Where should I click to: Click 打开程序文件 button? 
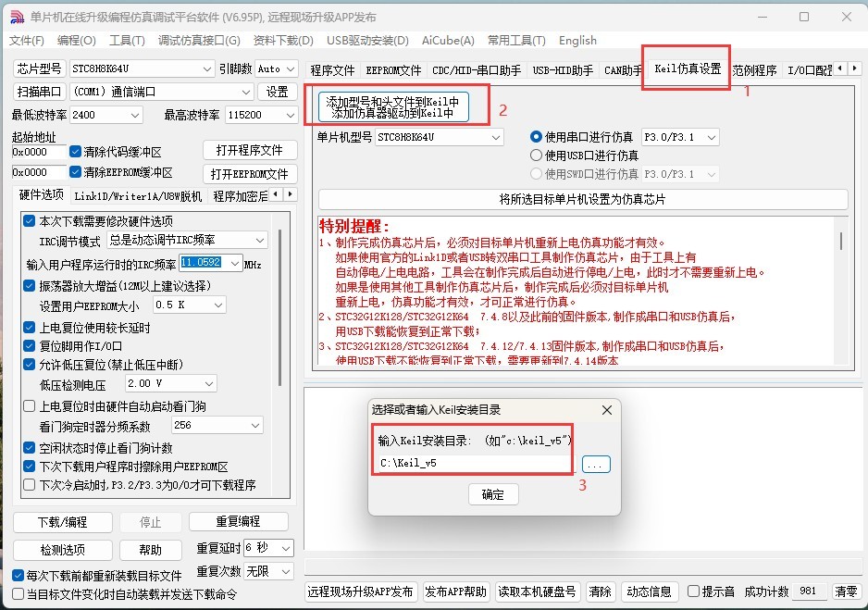pyautogui.click(x=250, y=150)
